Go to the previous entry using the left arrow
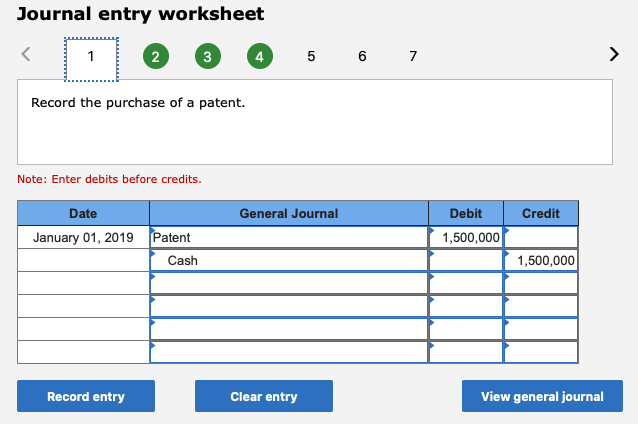Image resolution: width=638 pixels, height=424 pixels. click(x=26, y=54)
